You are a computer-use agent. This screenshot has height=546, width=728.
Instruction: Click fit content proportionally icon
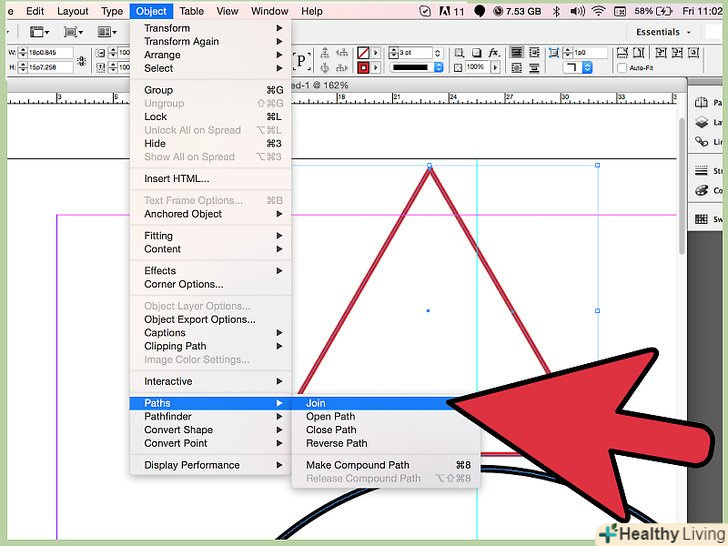click(639, 52)
